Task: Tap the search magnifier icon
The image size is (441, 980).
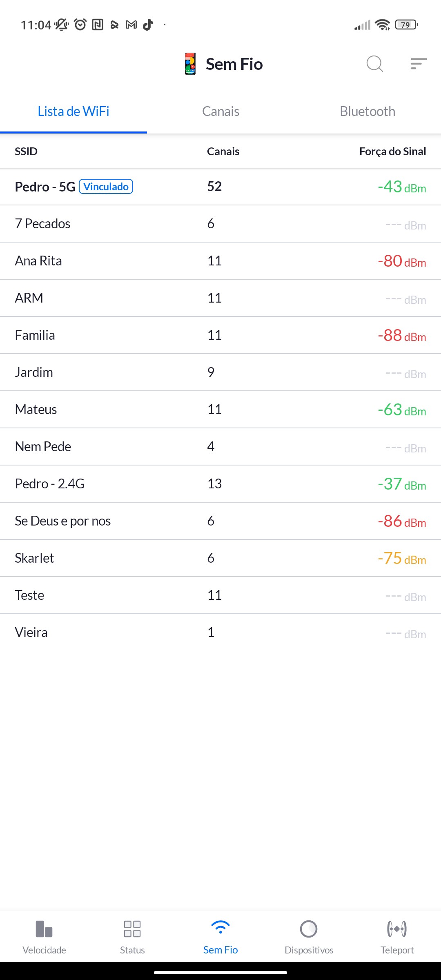Action: (x=374, y=64)
